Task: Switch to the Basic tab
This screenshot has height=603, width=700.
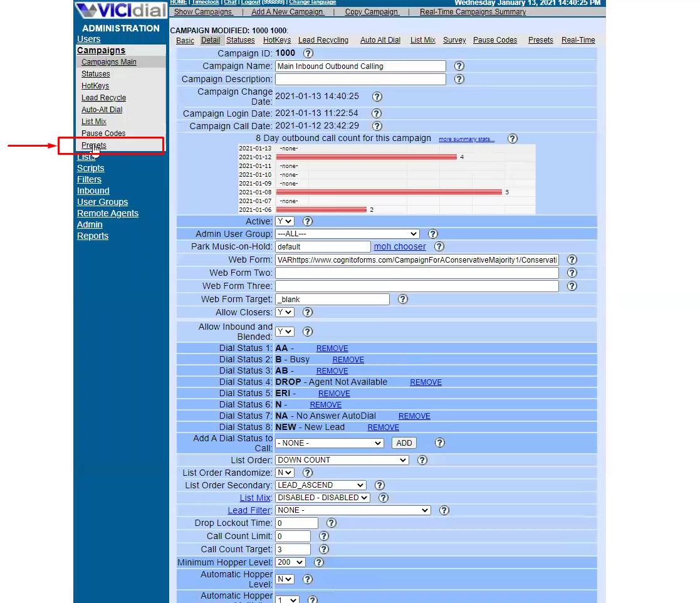Action: pyautogui.click(x=185, y=40)
